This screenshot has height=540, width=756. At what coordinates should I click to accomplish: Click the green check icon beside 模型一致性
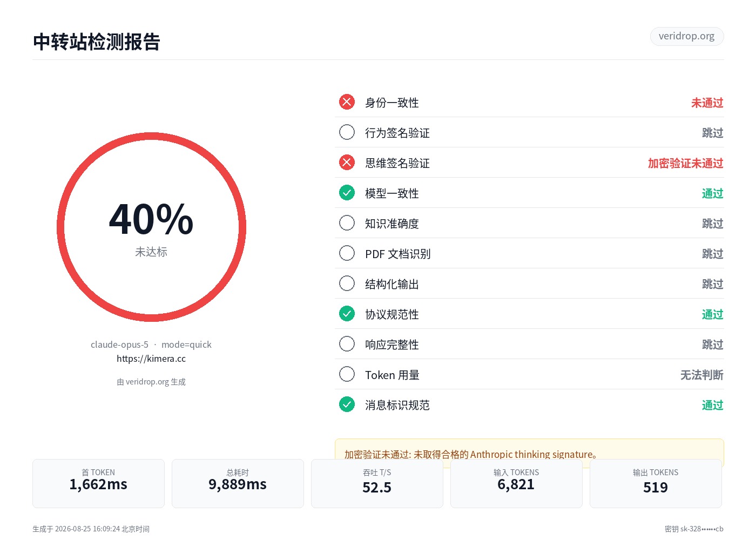coord(347,193)
